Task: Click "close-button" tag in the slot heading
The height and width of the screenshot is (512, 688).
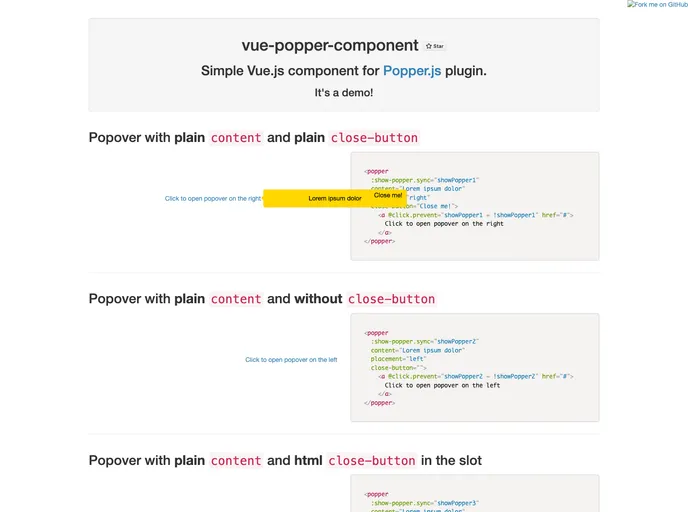Action: [x=372, y=461]
